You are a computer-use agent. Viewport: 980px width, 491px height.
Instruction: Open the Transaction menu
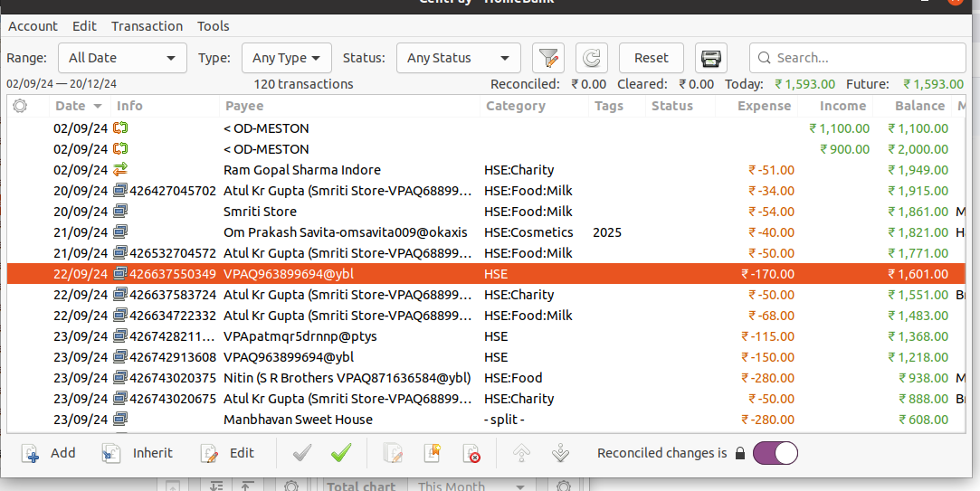click(x=147, y=26)
